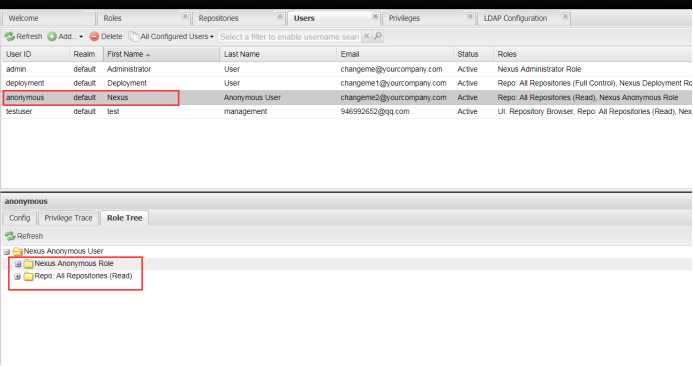Sort by Email column header

[x=395, y=54]
